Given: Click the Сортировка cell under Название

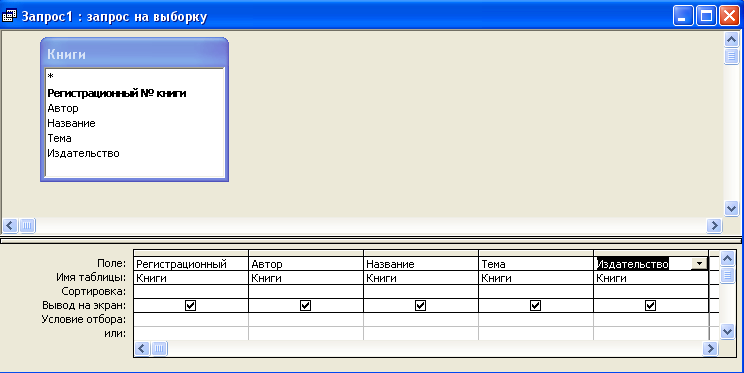Looking at the screenshot, I should (421, 291).
